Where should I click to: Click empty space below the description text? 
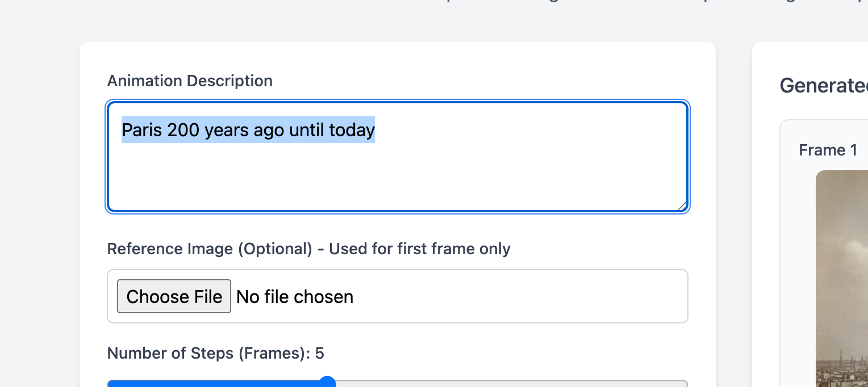[398, 182]
